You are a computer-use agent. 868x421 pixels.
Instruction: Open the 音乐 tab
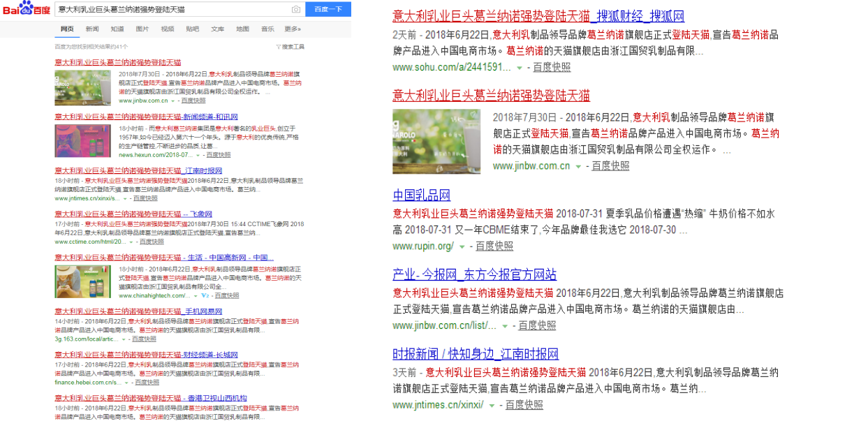coord(267,29)
